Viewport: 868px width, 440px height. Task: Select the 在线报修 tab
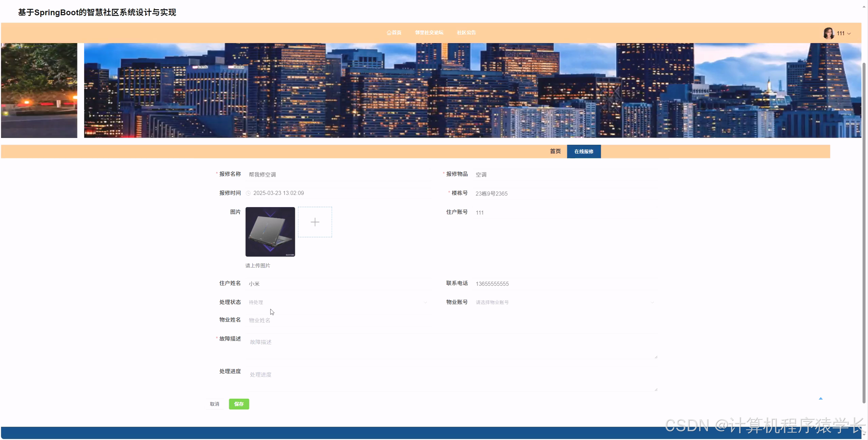coord(584,152)
